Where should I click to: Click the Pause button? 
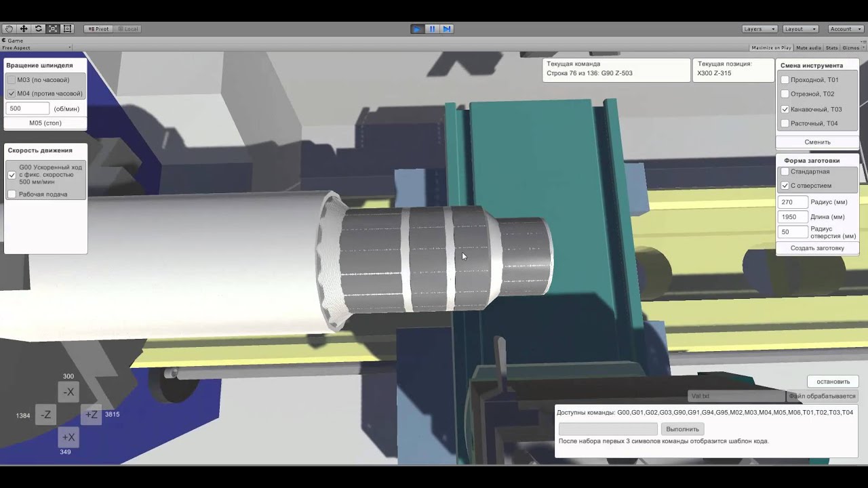tap(432, 28)
